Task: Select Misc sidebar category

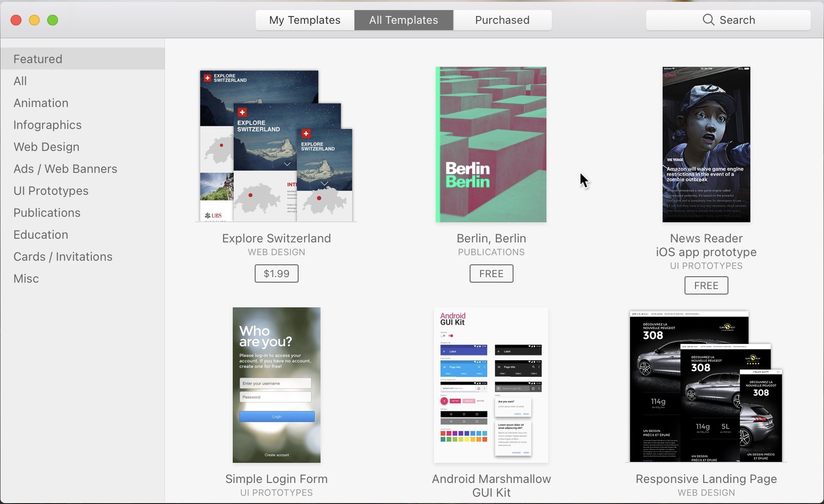Action: click(83, 279)
